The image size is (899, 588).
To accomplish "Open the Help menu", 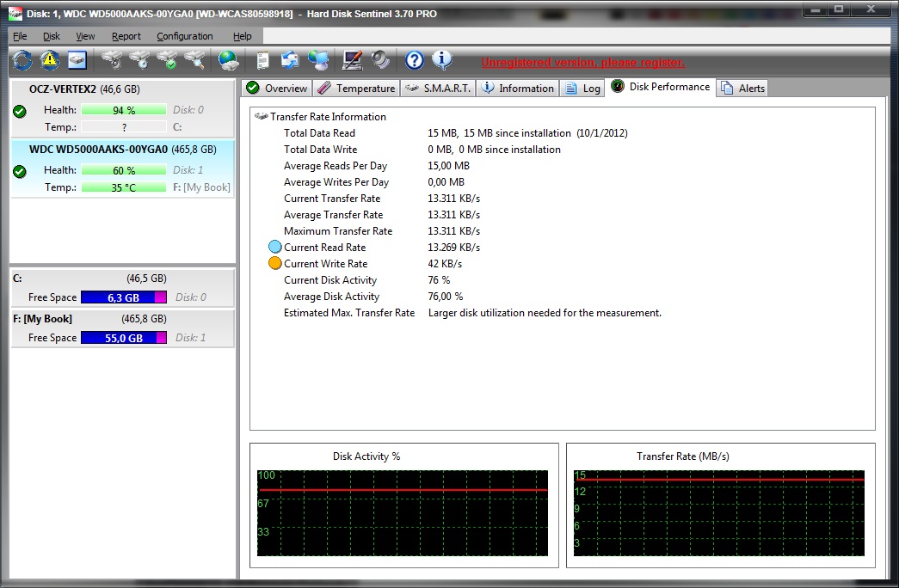I will tap(242, 36).
